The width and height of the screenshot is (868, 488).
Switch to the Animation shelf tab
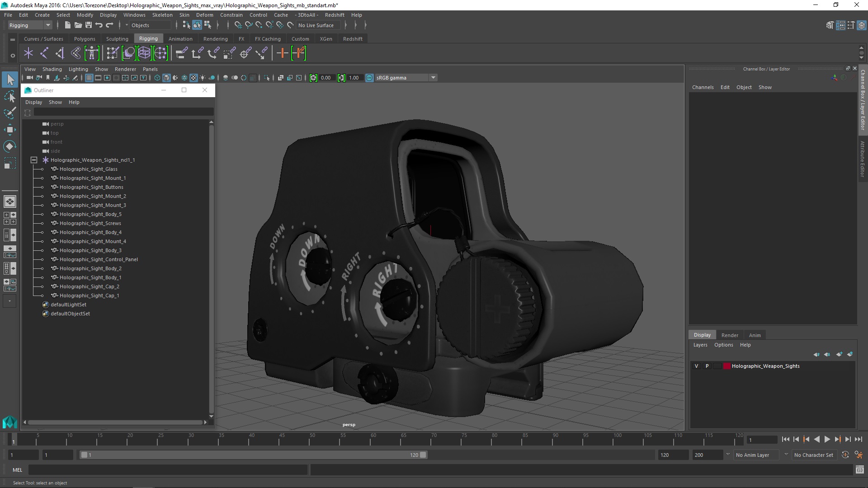pyautogui.click(x=180, y=39)
